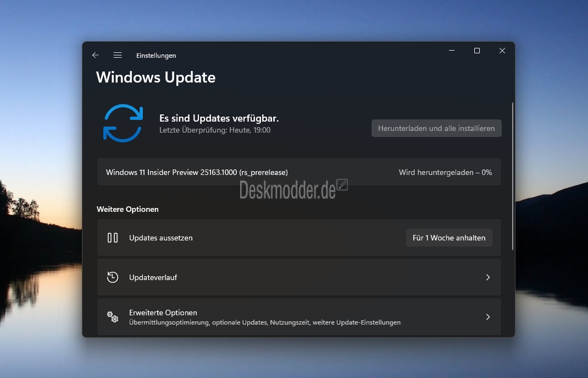588x378 pixels.
Task: Click the Windows Update page title
Action: pos(156,78)
